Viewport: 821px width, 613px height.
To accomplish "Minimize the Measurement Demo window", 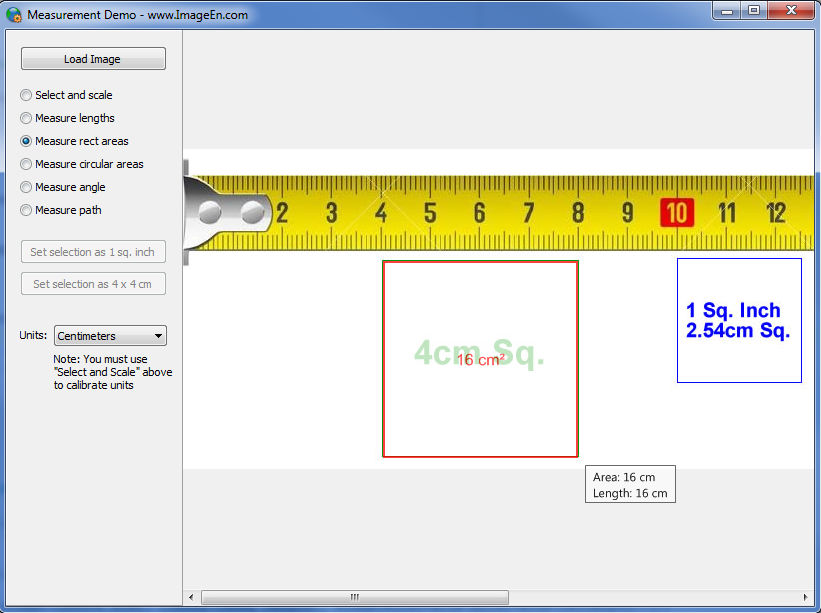I will pyautogui.click(x=727, y=10).
